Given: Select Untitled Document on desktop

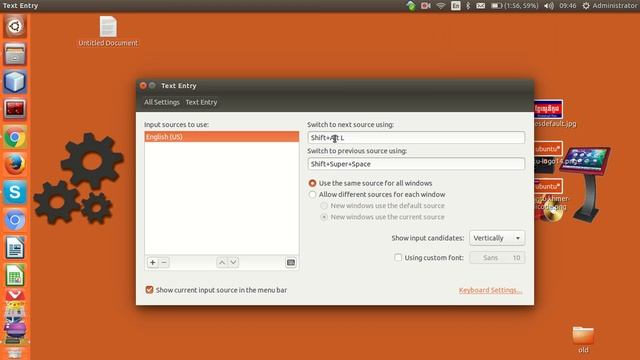Looking at the screenshot, I should 108,31.
